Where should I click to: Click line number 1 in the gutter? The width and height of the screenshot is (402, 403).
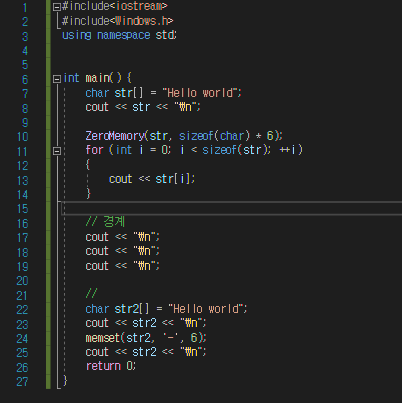point(25,7)
